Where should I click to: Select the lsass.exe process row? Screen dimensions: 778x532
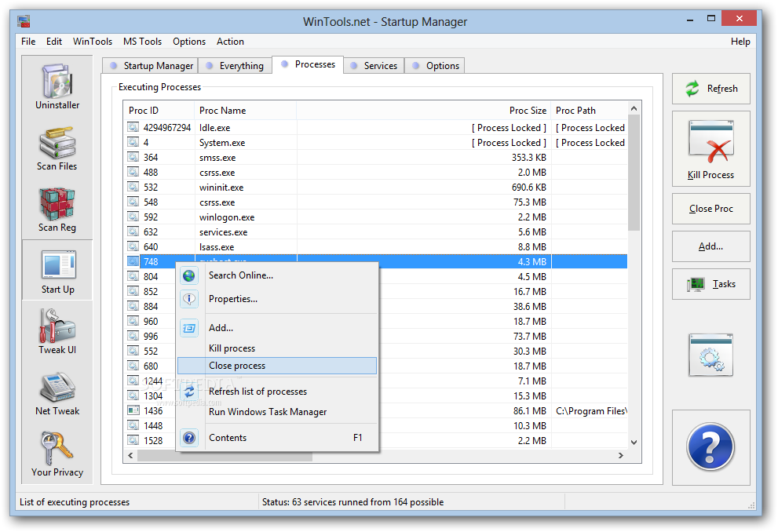coord(375,247)
